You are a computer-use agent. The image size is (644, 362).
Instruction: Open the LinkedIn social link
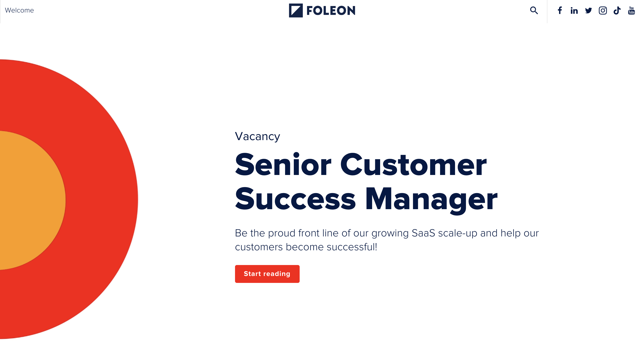574,11
